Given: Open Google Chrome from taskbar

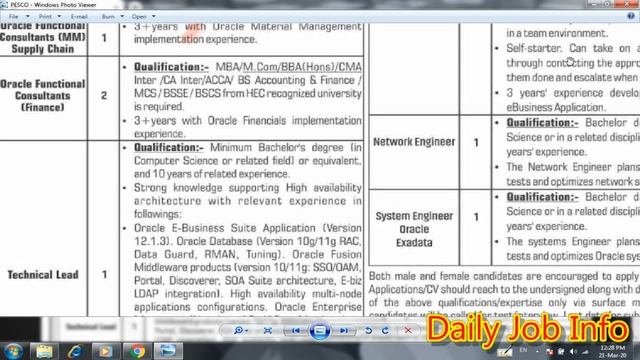Looking at the screenshot, I should point(137,351).
